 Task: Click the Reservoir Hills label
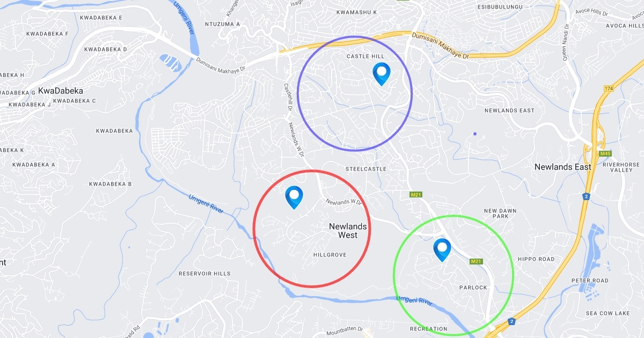point(204,274)
